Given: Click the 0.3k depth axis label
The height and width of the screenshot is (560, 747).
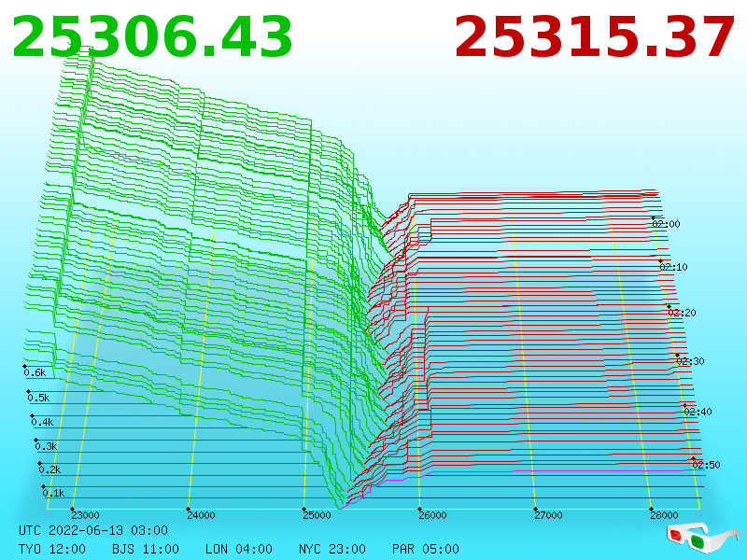Looking at the screenshot, I should pos(46,447).
